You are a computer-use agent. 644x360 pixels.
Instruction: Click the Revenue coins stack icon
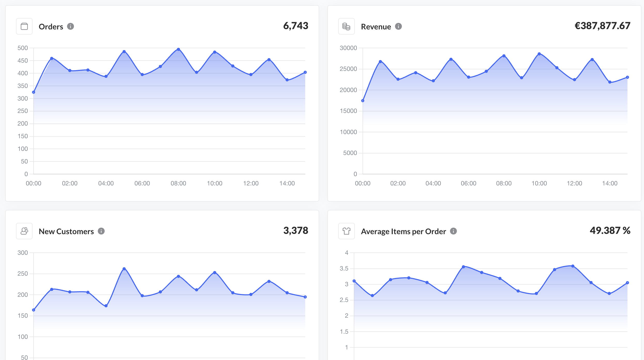pyautogui.click(x=346, y=26)
